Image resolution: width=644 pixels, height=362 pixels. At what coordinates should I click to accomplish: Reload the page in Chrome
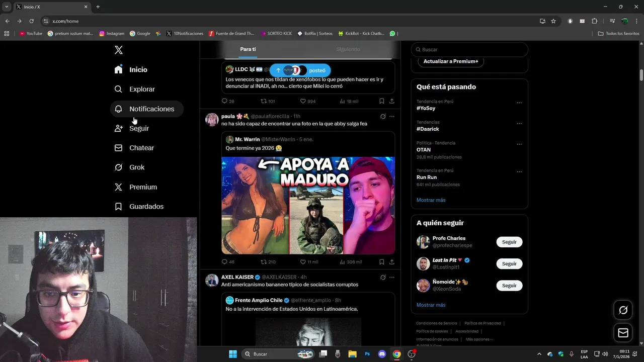[31, 21]
